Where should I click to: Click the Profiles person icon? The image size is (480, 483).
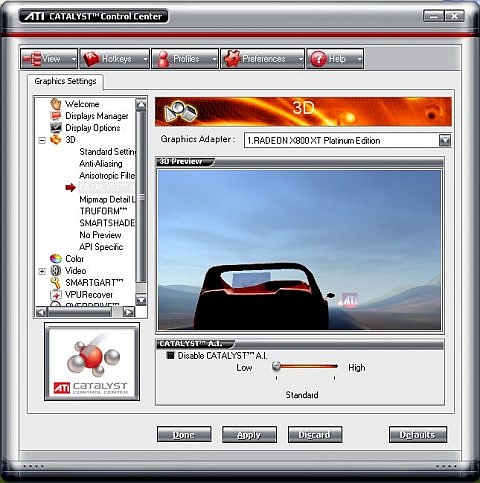[163, 59]
